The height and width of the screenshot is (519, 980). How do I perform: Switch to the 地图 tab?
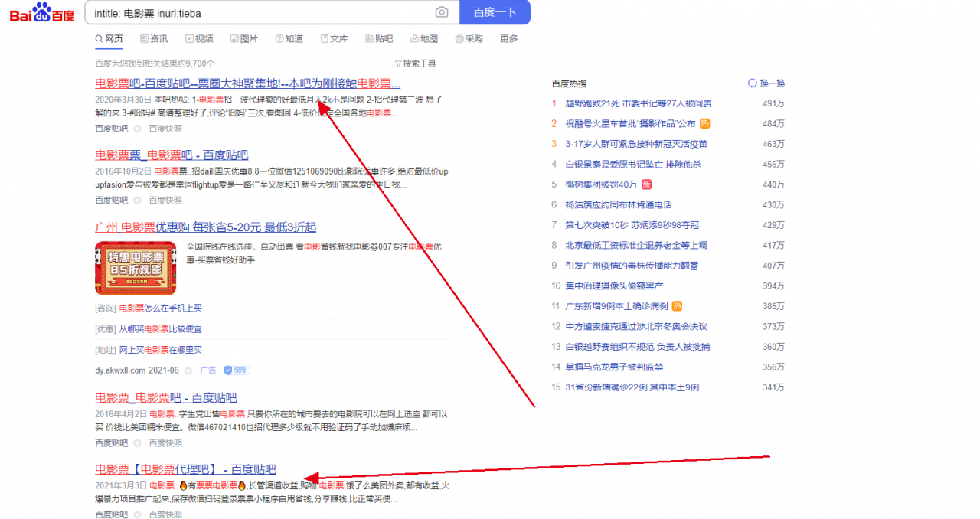point(424,39)
